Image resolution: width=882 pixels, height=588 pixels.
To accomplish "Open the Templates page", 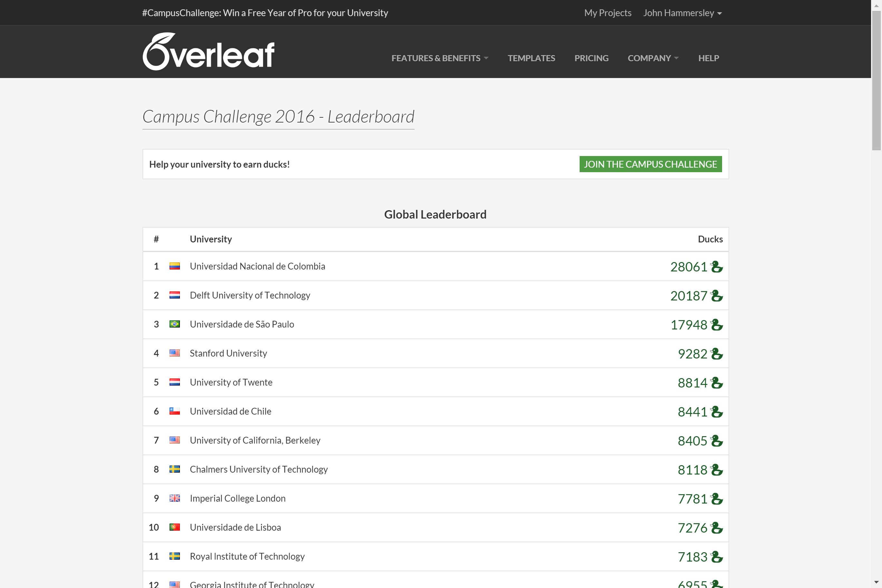I will click(531, 58).
